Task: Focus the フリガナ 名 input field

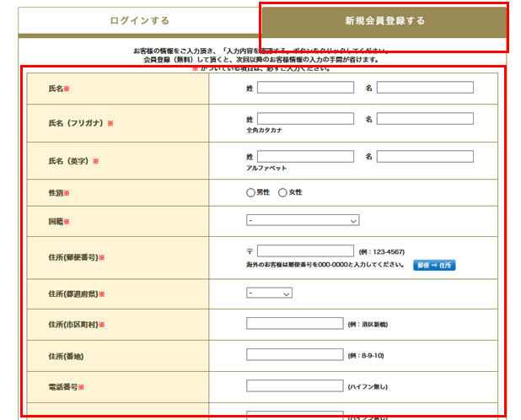Action: 425,119
